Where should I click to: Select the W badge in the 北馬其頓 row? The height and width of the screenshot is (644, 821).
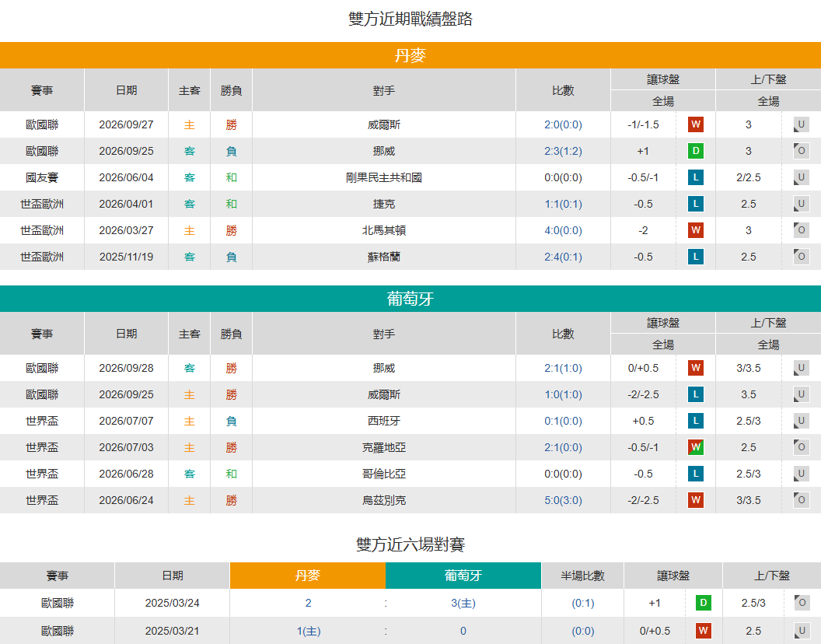[695, 230]
